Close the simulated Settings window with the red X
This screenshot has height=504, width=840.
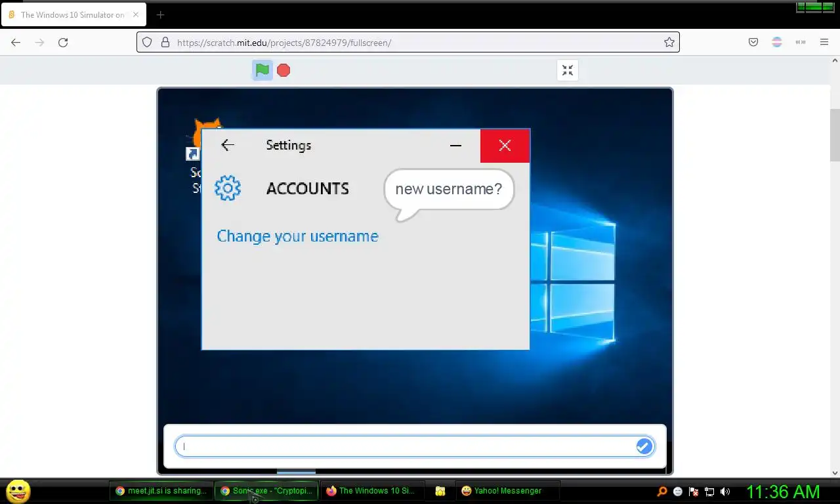click(505, 145)
